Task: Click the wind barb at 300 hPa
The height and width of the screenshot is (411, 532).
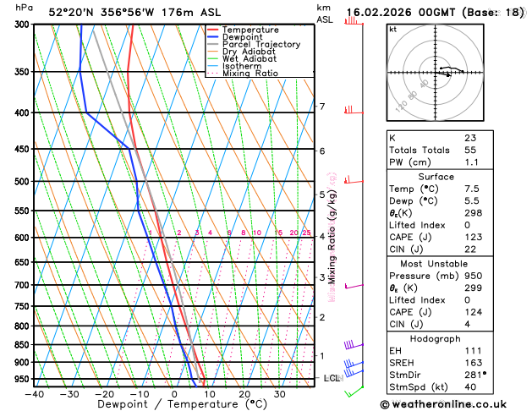Action: (x=354, y=21)
